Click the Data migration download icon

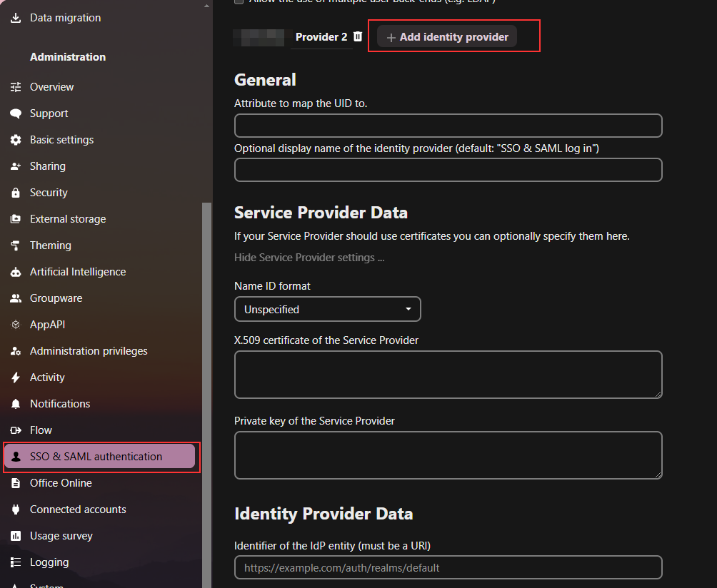(x=16, y=18)
